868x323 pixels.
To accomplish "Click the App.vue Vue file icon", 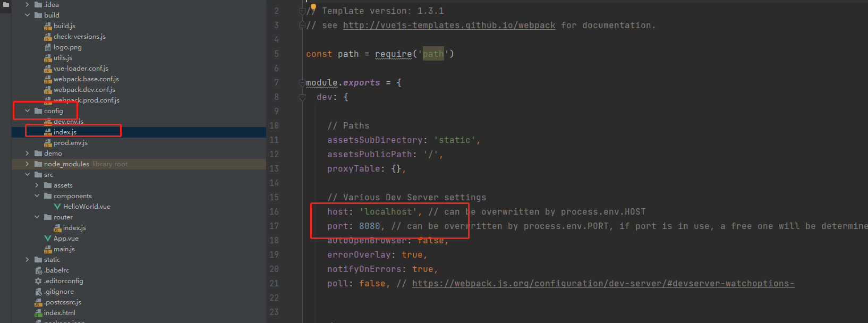I will 48,239.
